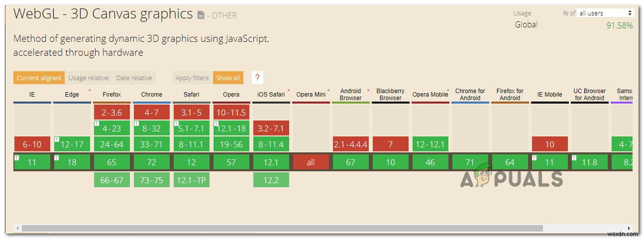The width and height of the screenshot is (644, 239).
Task: Select the Firefox 65 cell
Action: tap(112, 162)
